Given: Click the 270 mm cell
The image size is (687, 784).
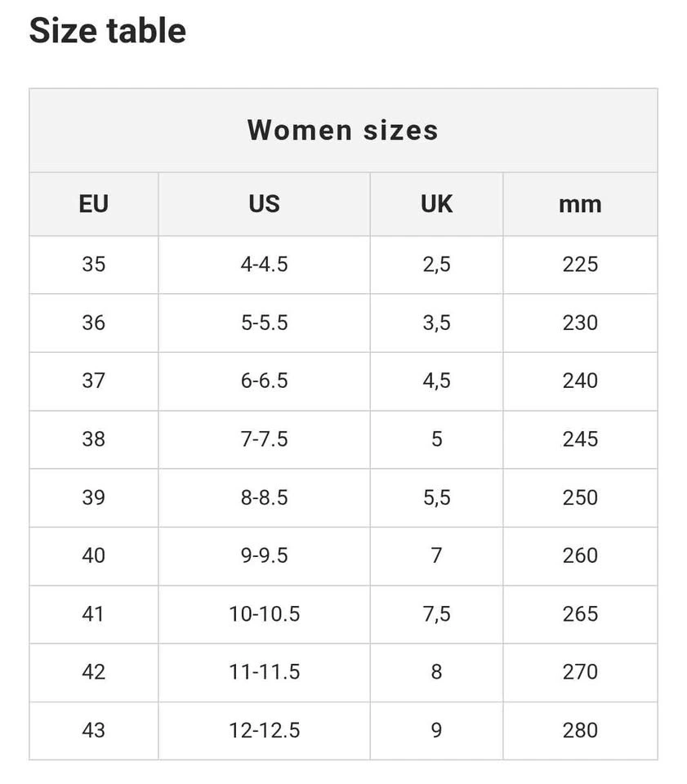Looking at the screenshot, I should tap(580, 672).
